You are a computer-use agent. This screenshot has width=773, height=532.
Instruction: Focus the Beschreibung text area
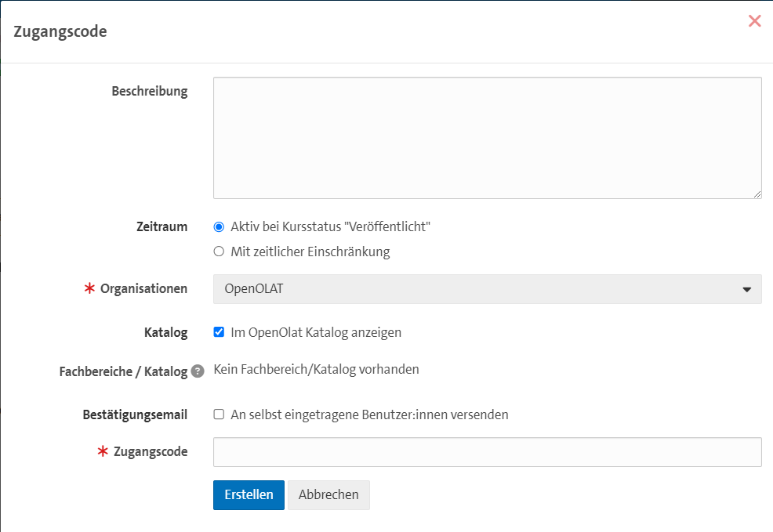[x=486, y=137]
